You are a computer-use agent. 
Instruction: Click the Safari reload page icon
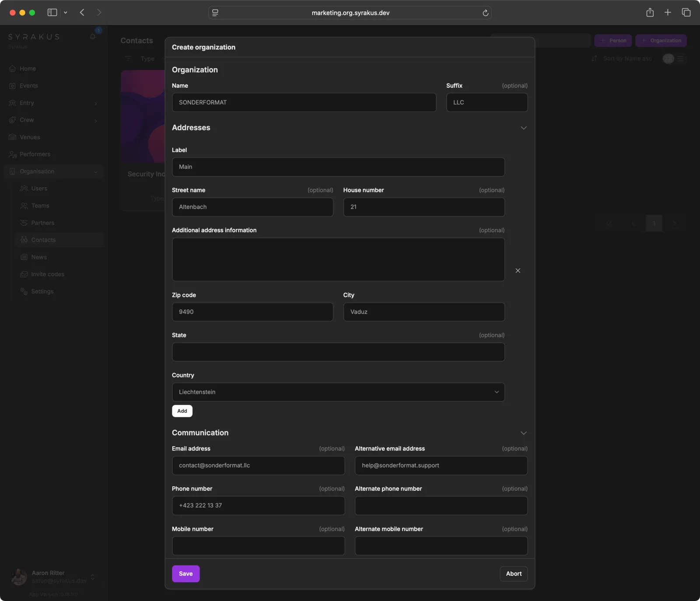pos(485,13)
